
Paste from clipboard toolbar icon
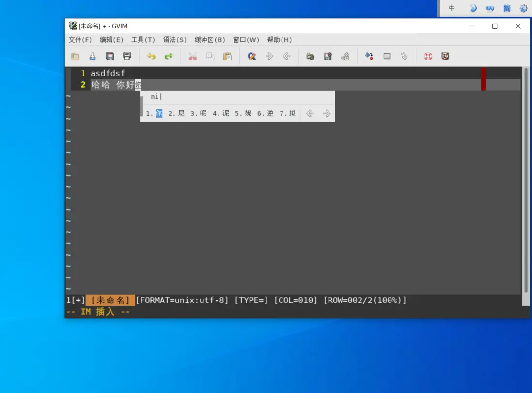(x=227, y=56)
